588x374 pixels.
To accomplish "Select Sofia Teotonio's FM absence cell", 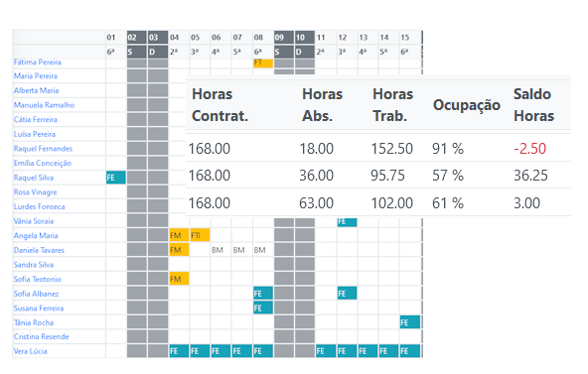I will [179, 279].
